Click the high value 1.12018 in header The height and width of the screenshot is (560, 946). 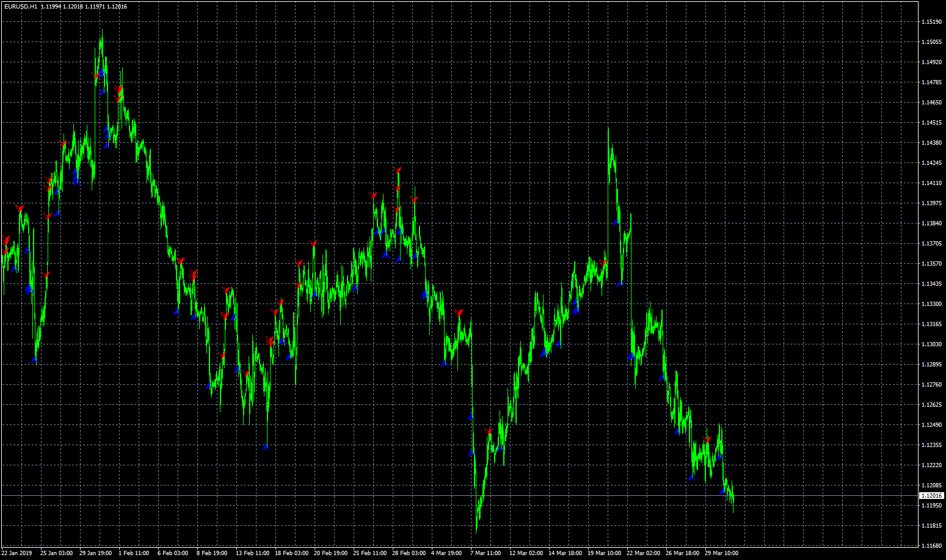pyautogui.click(x=73, y=6)
